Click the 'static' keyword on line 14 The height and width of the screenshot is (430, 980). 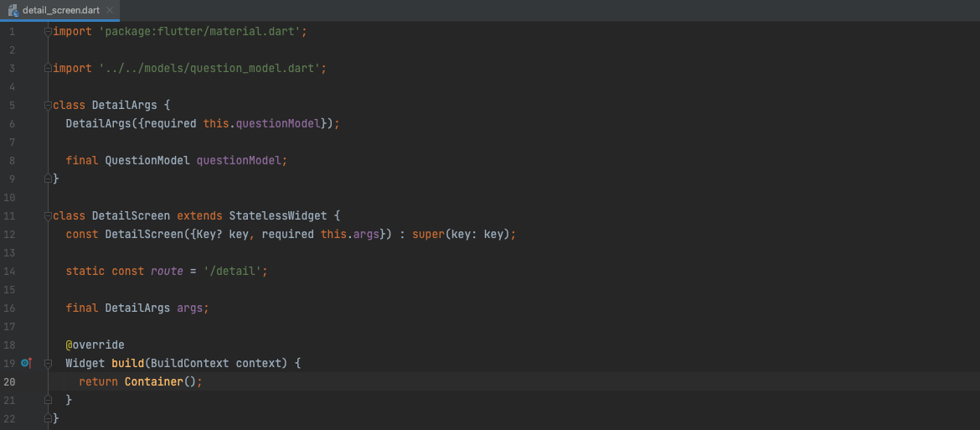tap(85, 272)
